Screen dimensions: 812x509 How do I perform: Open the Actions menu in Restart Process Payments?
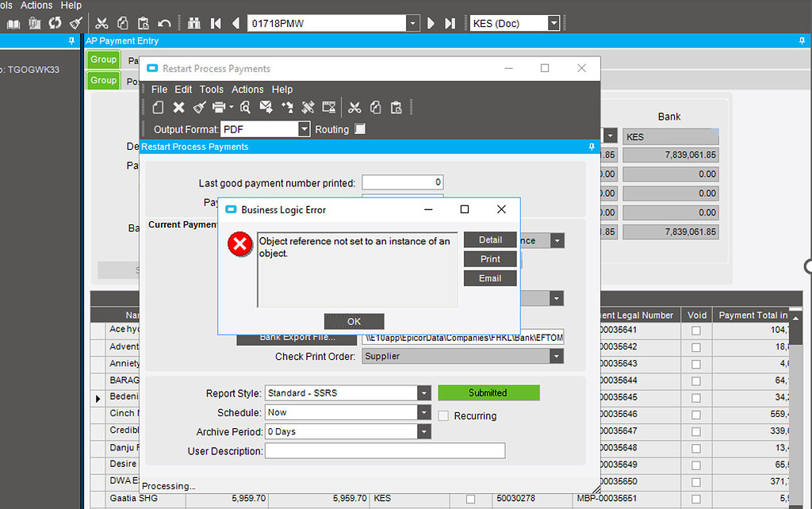pyautogui.click(x=247, y=89)
